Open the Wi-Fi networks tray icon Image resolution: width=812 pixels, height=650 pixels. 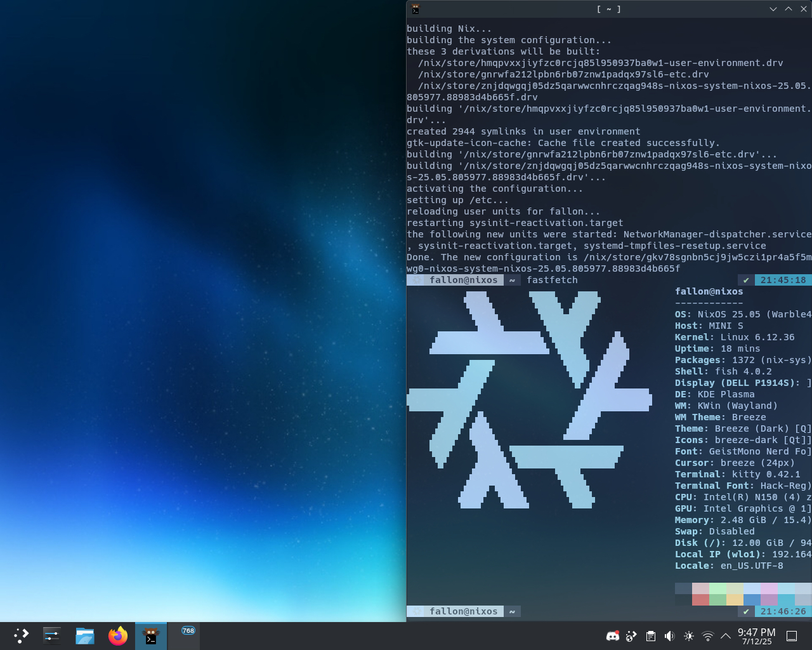tap(708, 636)
